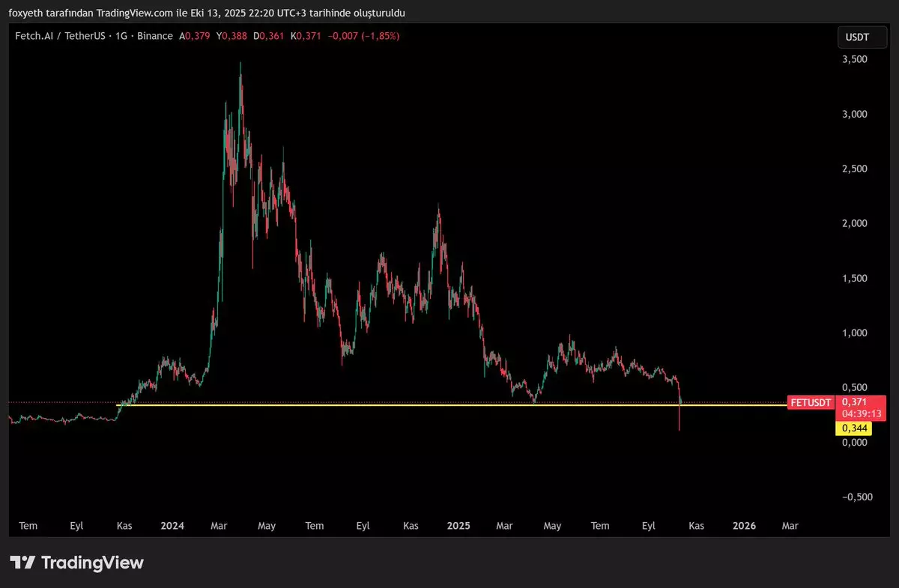The width and height of the screenshot is (899, 588).
Task: Click the 2026 label on time axis
Action: (x=744, y=526)
